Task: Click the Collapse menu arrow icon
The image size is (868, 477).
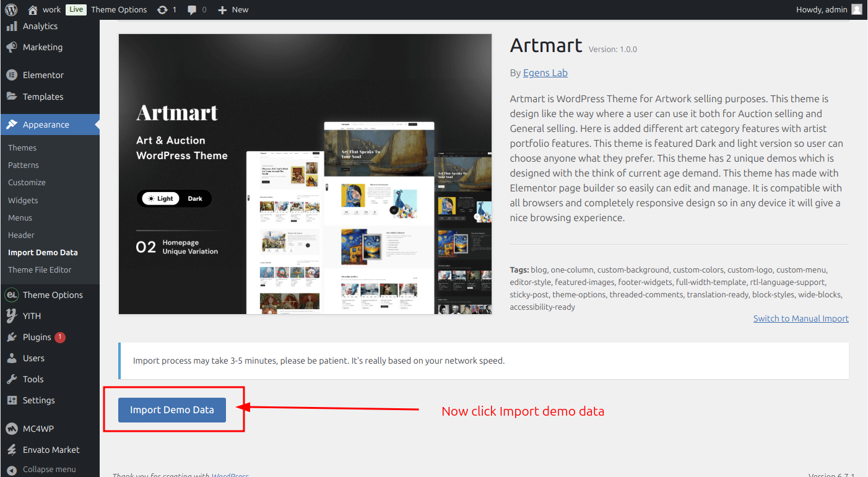Action: point(12,470)
